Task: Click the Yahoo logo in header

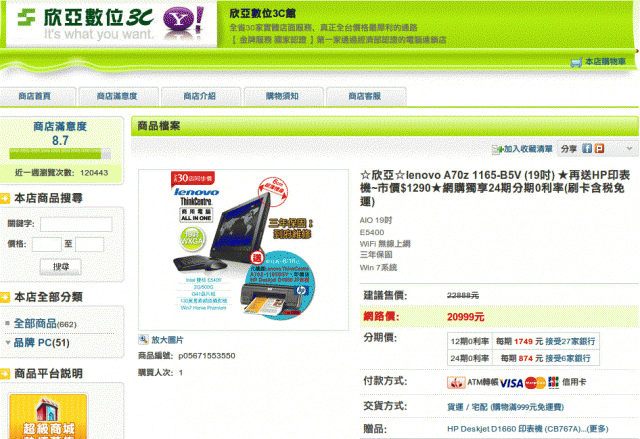Action: tap(183, 20)
